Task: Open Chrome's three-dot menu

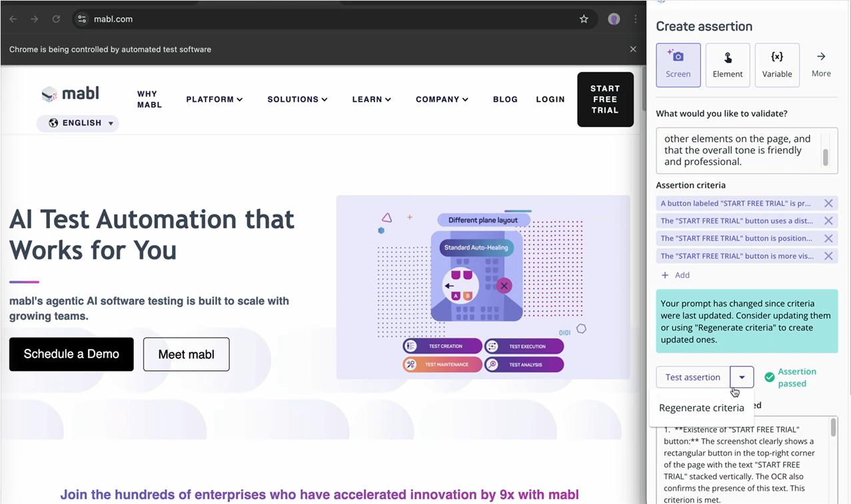Action: tap(635, 19)
